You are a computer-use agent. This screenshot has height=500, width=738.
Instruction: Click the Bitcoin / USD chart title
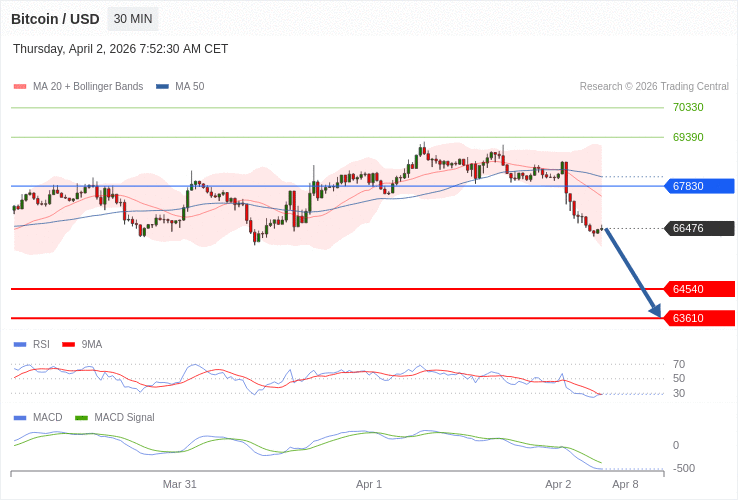coord(55,19)
